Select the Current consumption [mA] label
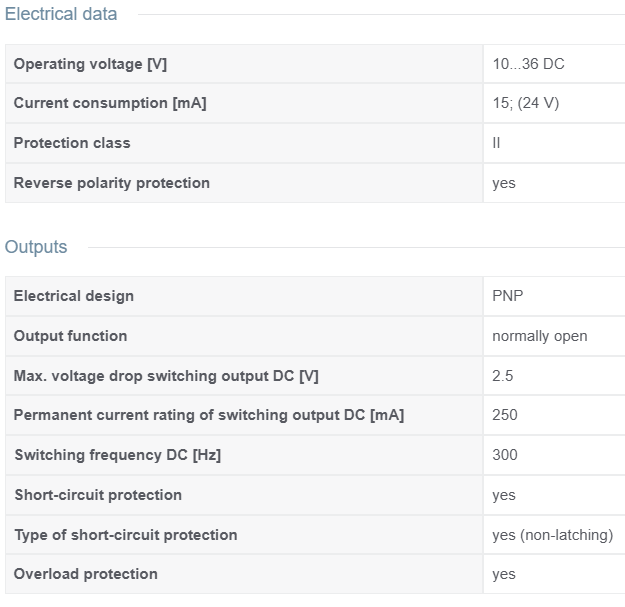Image resolution: width=625 pixels, height=607 pixels. point(110,103)
